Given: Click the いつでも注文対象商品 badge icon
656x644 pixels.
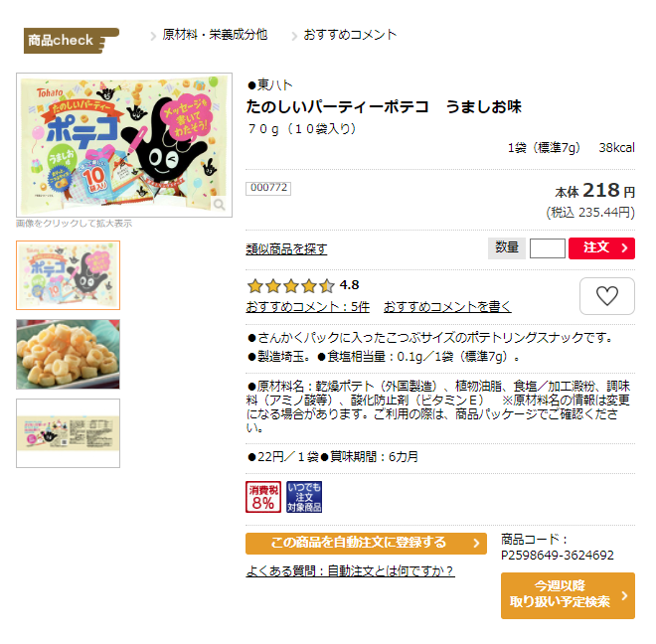Looking at the screenshot, I should (x=304, y=497).
